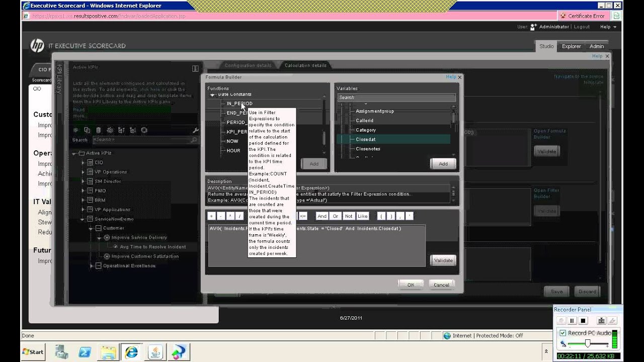Viewport: 644px width, 362px height.
Task: Insert the Like operator
Action: coord(363,216)
